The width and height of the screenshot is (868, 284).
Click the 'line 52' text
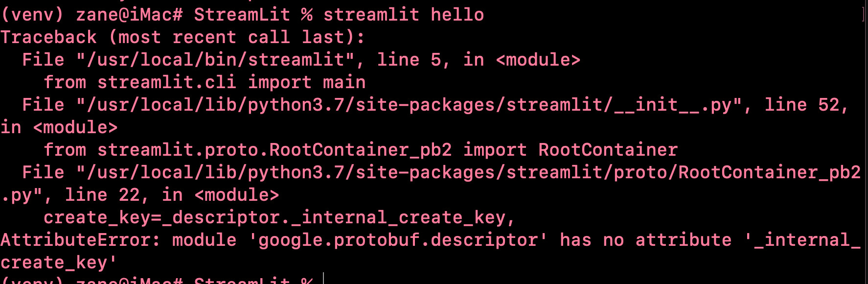tap(801, 105)
